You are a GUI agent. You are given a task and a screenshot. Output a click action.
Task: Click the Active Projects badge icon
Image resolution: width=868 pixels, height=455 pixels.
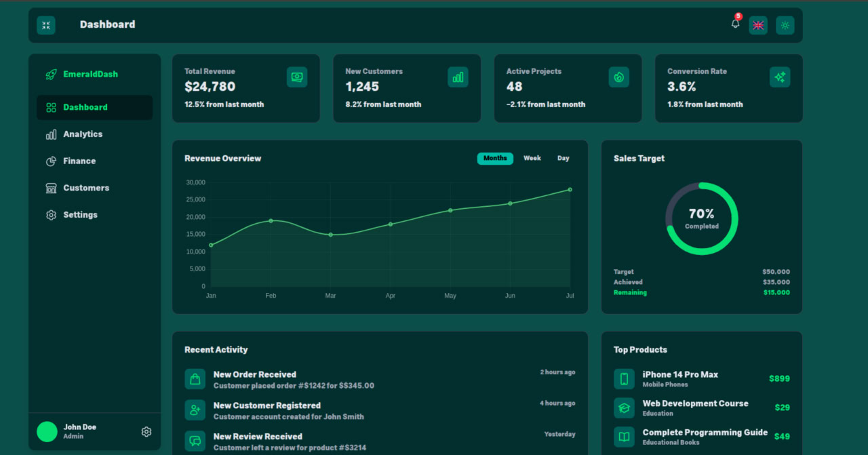click(x=618, y=77)
